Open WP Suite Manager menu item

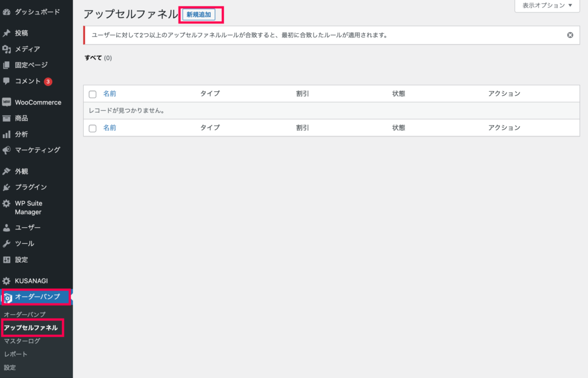[x=29, y=208]
